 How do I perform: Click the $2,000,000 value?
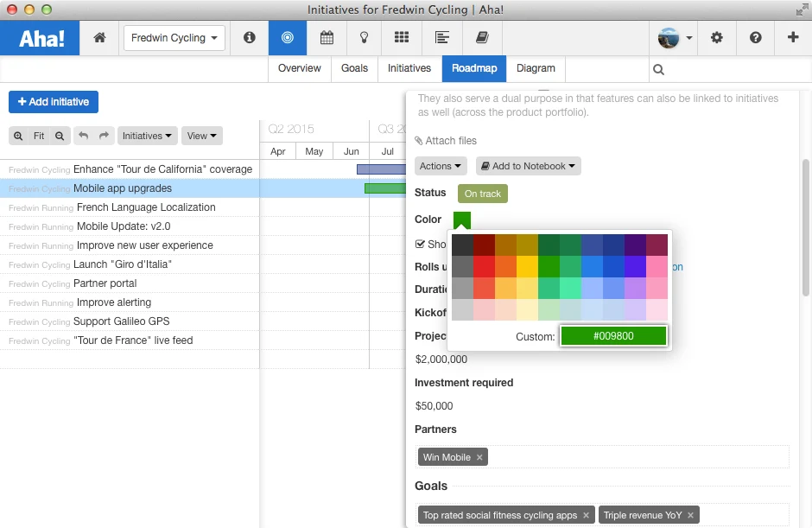point(441,359)
